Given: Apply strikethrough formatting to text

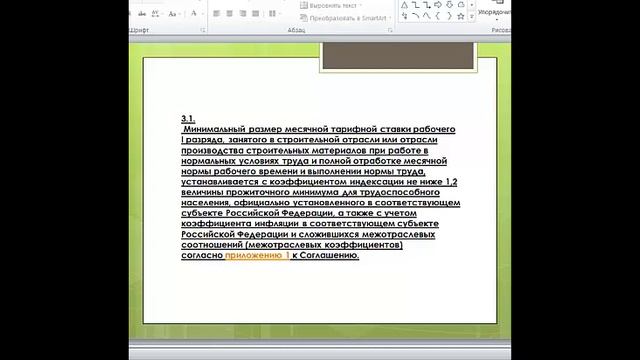Looking at the screenshot, I should (142, 14).
